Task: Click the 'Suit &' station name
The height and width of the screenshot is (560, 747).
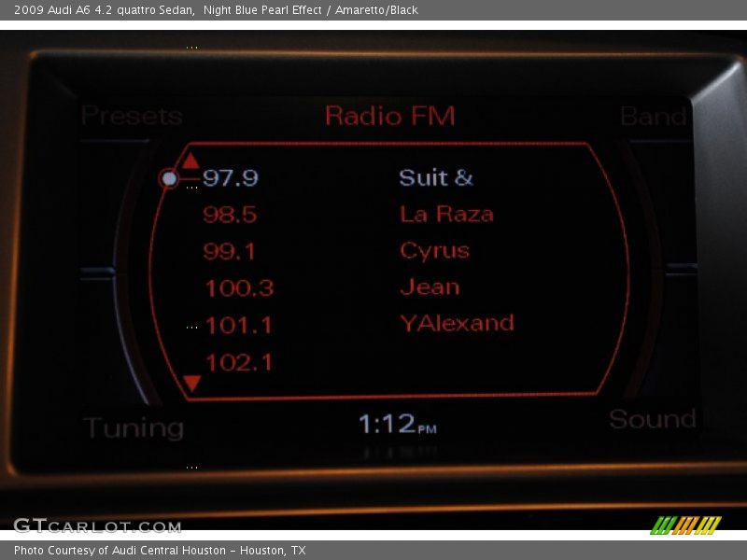Action: click(x=436, y=177)
